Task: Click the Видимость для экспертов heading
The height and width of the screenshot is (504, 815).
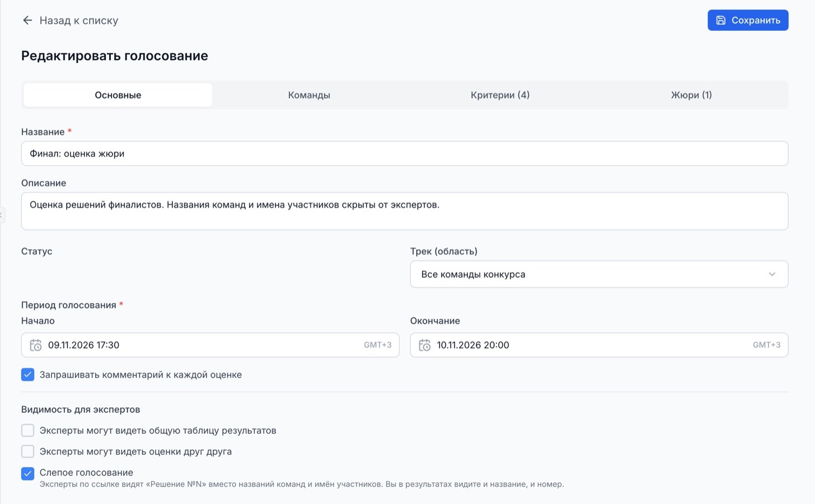Action: pos(81,409)
